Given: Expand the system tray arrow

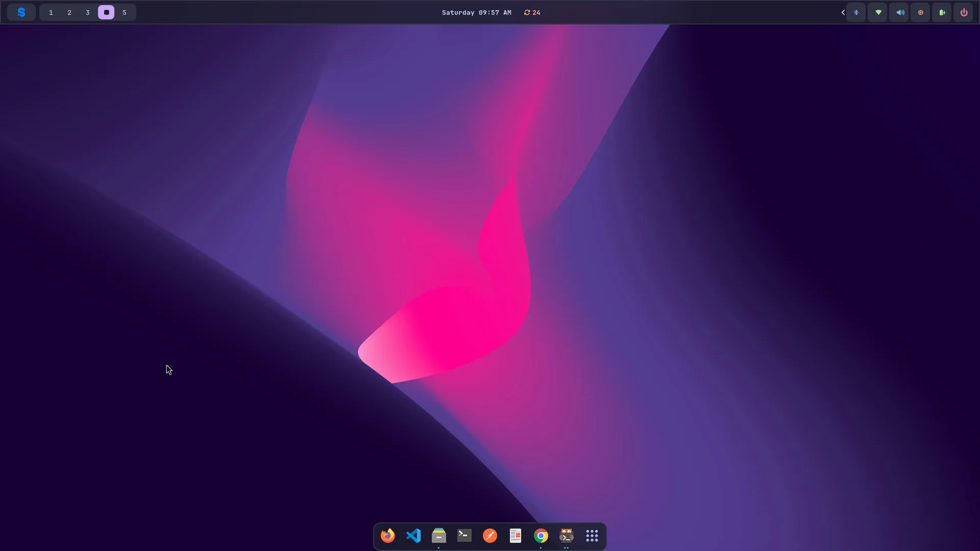Looking at the screenshot, I should tap(843, 12).
